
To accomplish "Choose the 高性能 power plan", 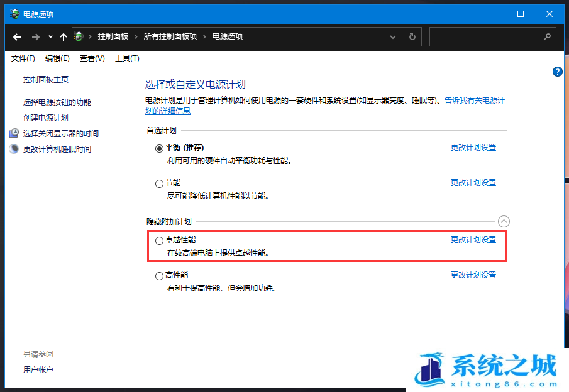I will (x=159, y=276).
